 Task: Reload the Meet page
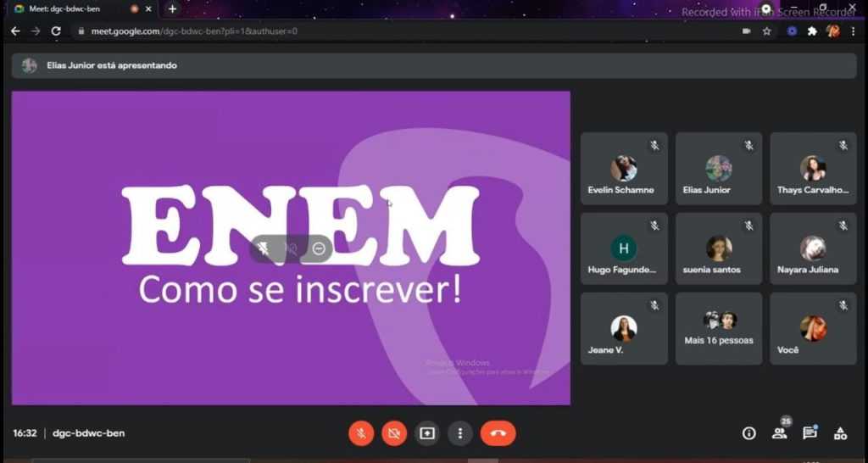pyautogui.click(x=56, y=31)
